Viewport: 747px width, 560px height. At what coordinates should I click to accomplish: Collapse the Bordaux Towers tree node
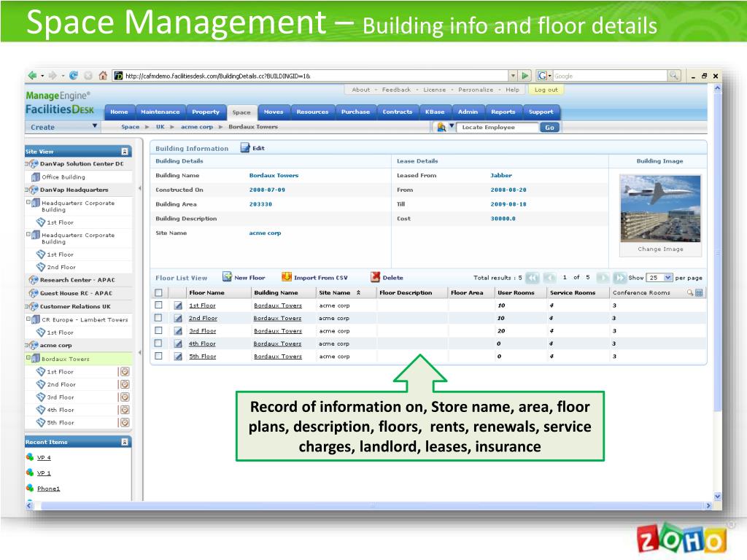(28, 357)
